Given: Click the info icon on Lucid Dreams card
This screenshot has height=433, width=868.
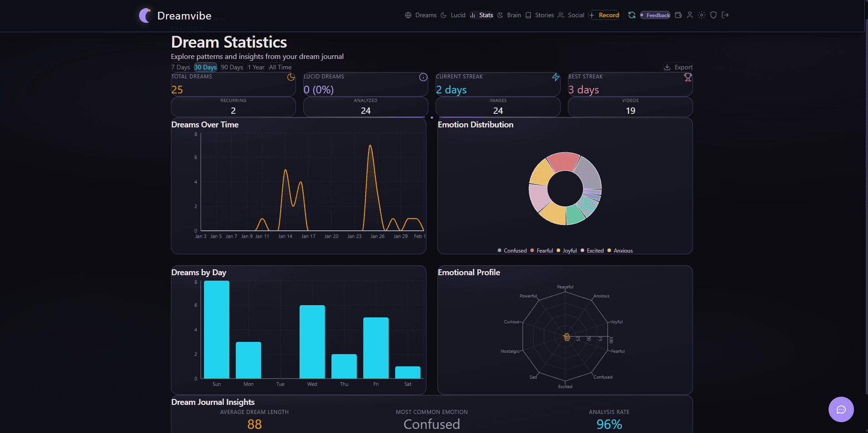Looking at the screenshot, I should 423,77.
